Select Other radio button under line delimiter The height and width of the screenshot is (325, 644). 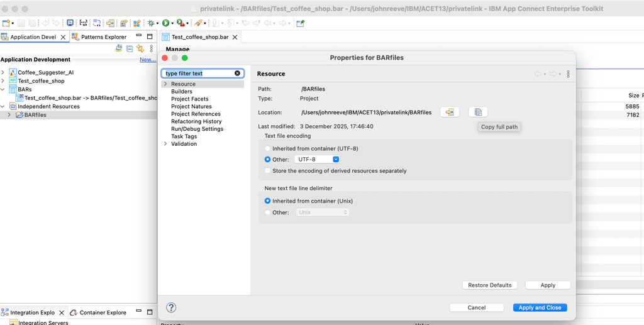[268, 212]
